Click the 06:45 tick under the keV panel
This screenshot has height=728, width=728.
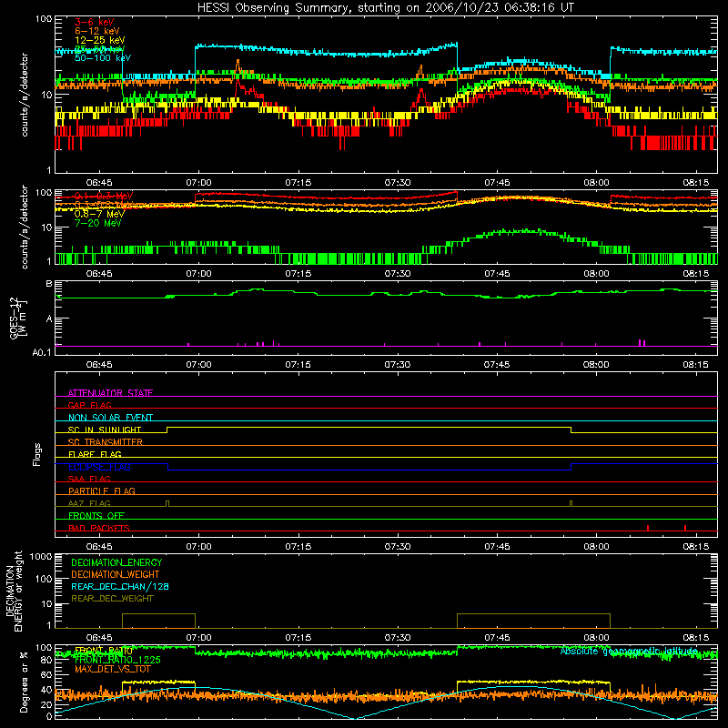[x=99, y=182]
